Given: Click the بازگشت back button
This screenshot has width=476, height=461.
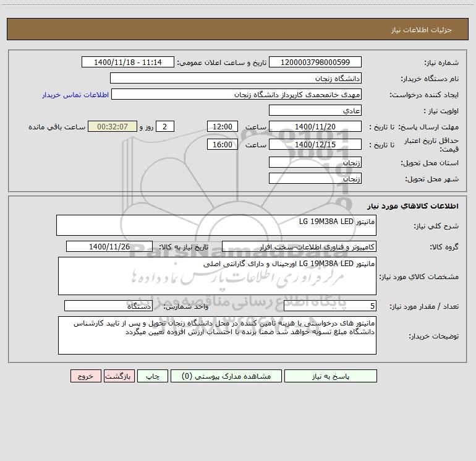Looking at the screenshot, I should coord(119,376).
